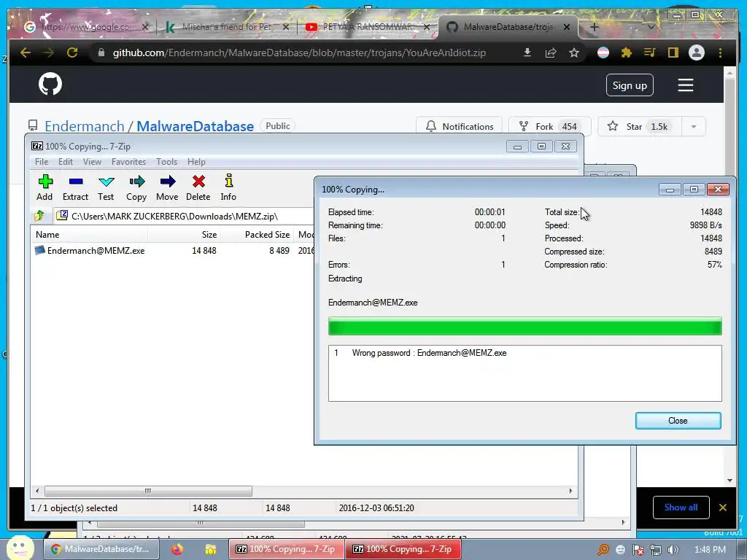Screen dimensions: 747x560
Task: Click the Delete tool in 7-Zip
Action: coord(198,187)
